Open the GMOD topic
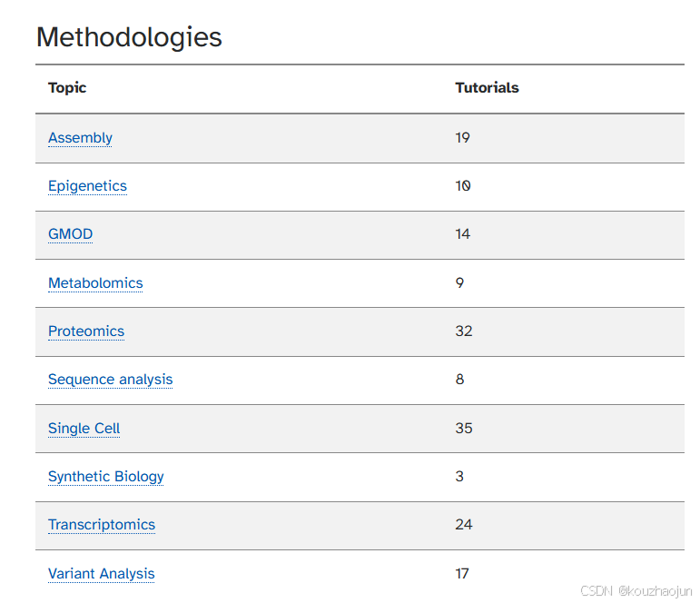 70,234
